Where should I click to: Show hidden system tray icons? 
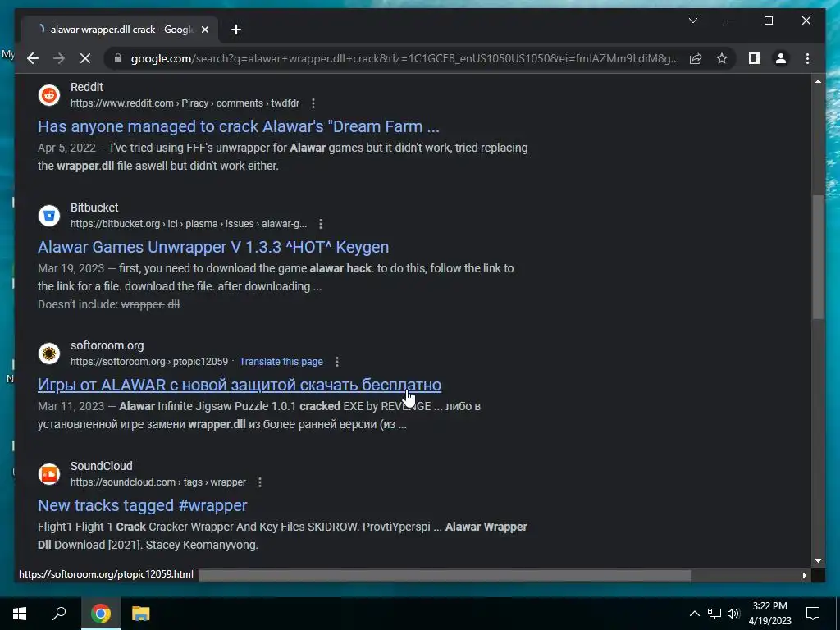coord(694,614)
